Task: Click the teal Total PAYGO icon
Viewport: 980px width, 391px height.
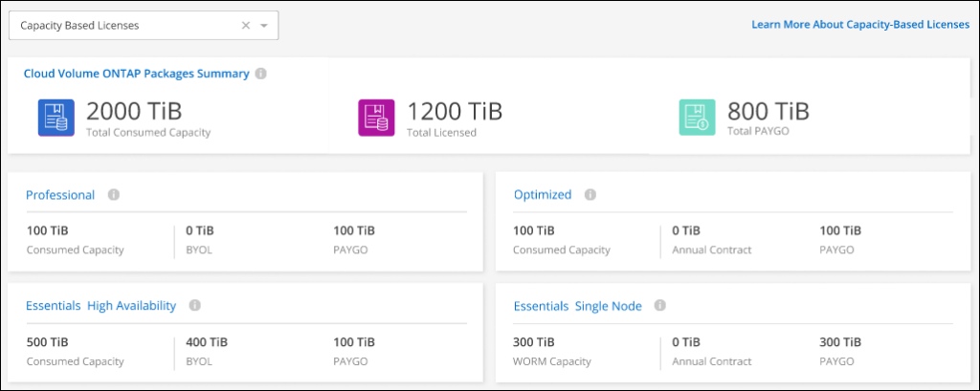Action: tap(697, 118)
